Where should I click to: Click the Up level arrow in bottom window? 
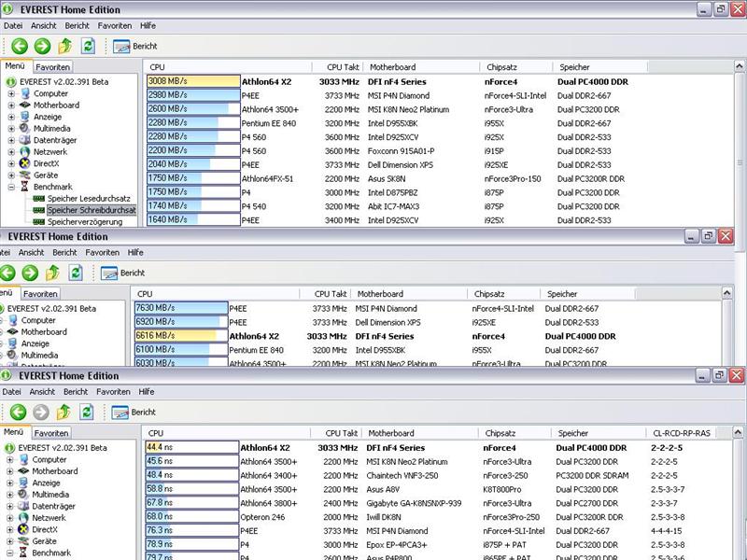point(63,412)
